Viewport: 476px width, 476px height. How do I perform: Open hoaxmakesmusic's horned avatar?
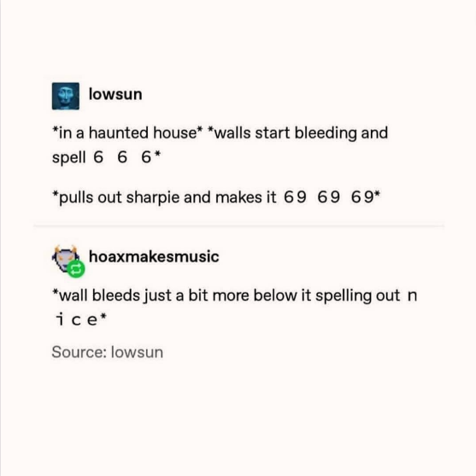66,259
